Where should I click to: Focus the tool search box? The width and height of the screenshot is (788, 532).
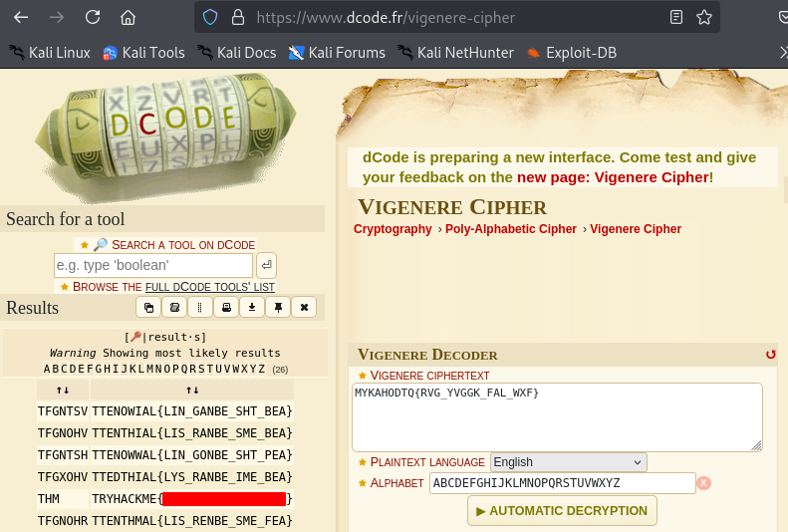pyautogui.click(x=153, y=265)
